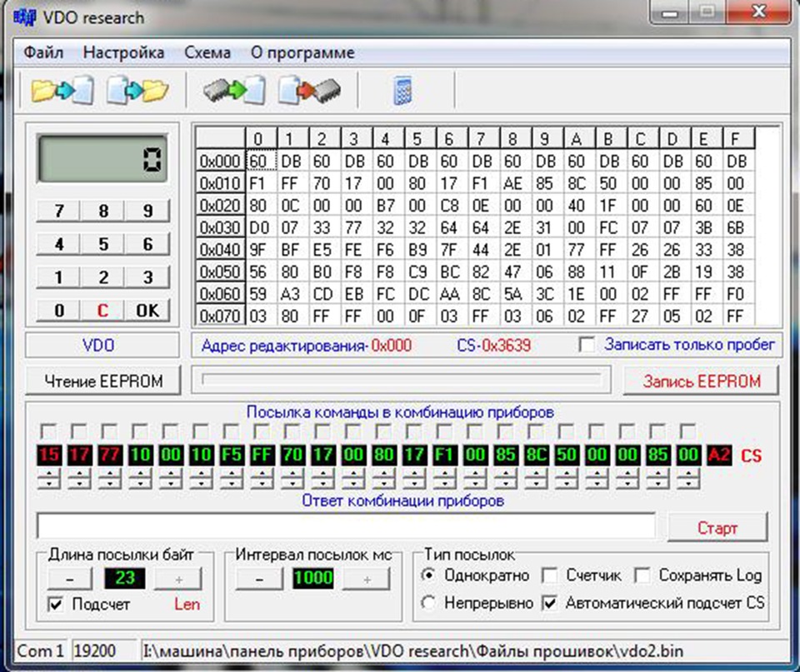
Task: Click the stepper under byte 50
Action: pyautogui.click(x=567, y=479)
